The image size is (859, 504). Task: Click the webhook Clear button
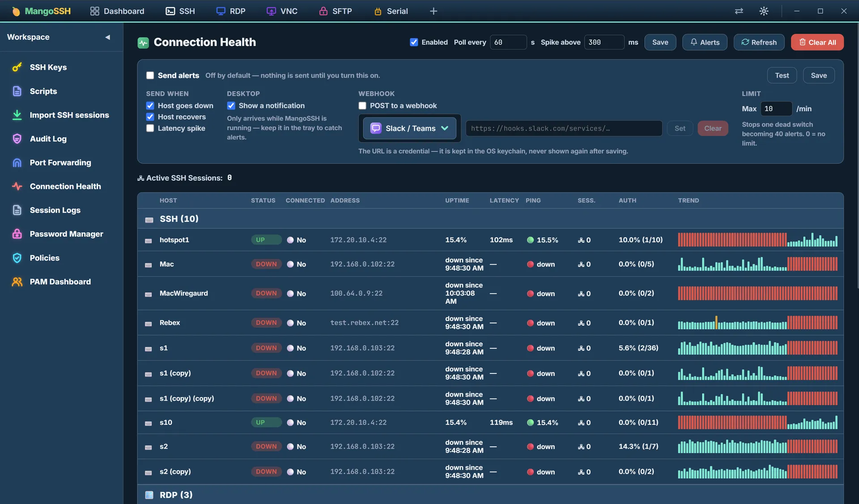713,128
